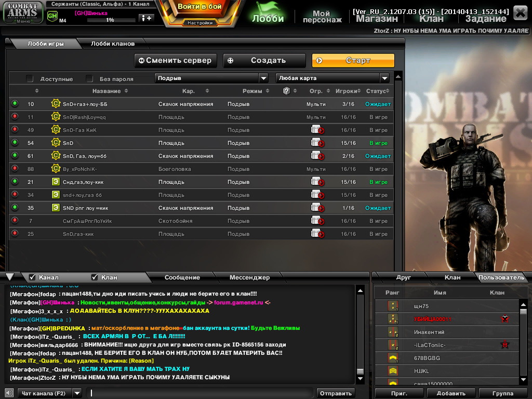Click the Войти в бой button
Viewport: 532px width, 399px height.
point(199,6)
